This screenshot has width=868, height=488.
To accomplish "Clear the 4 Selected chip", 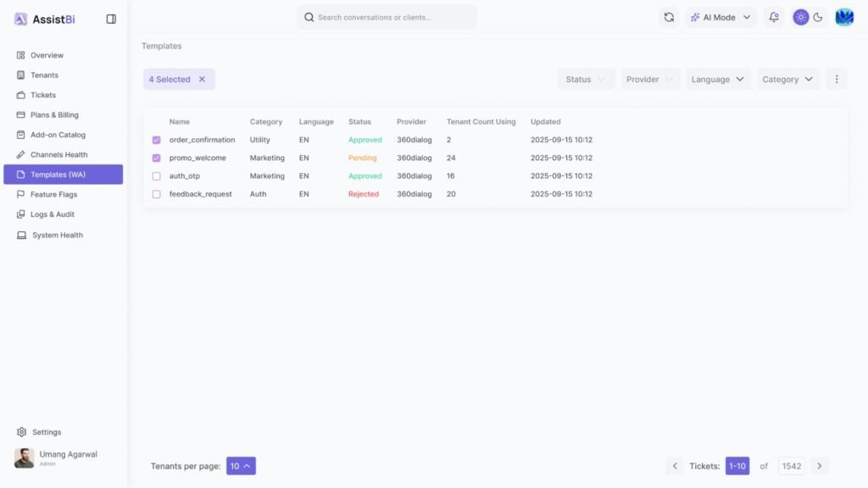I will coord(202,80).
